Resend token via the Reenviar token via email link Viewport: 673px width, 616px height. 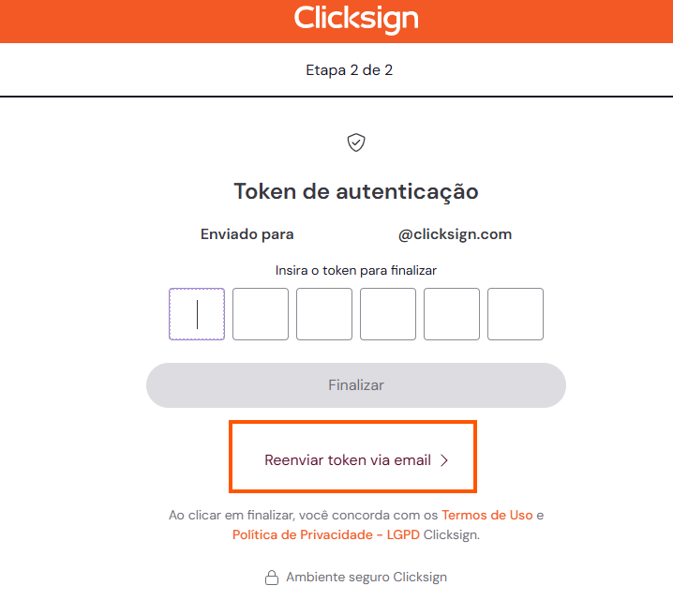(348, 460)
